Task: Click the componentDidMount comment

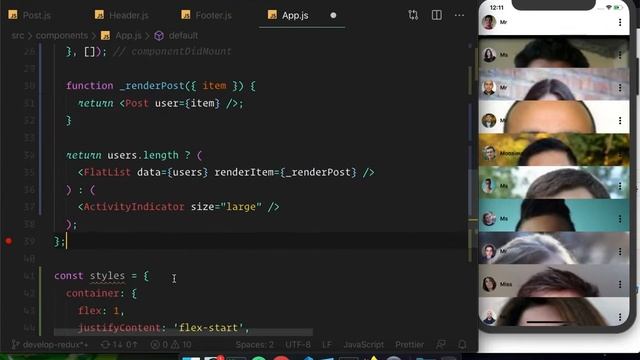Action: click(x=172, y=51)
